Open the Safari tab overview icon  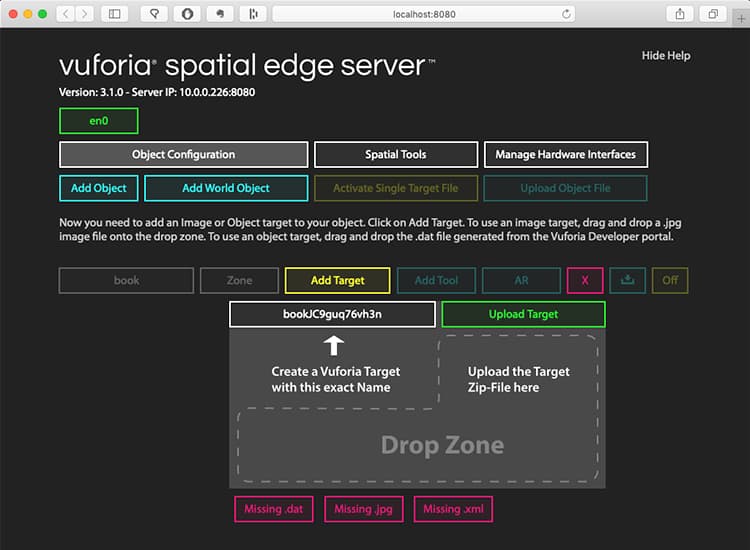[x=713, y=14]
